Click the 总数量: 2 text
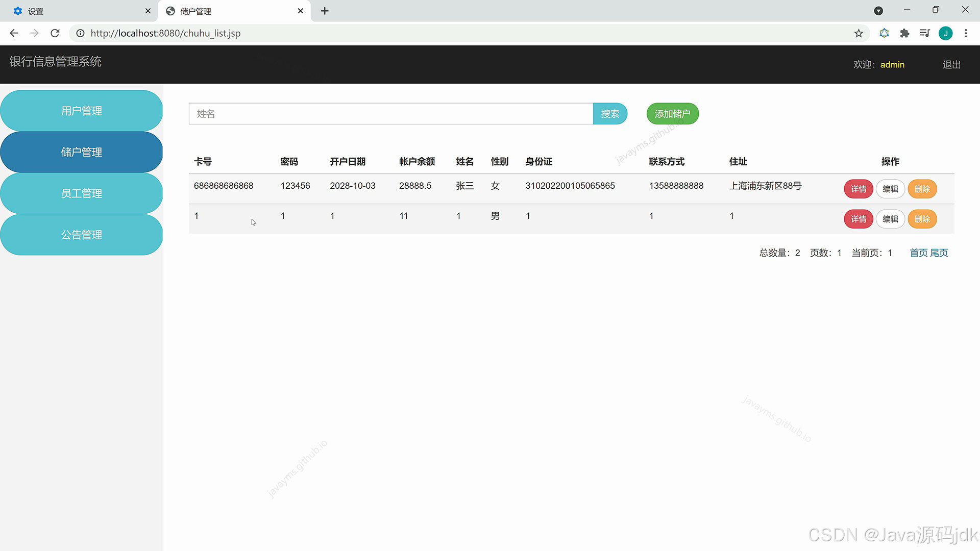 pos(779,253)
